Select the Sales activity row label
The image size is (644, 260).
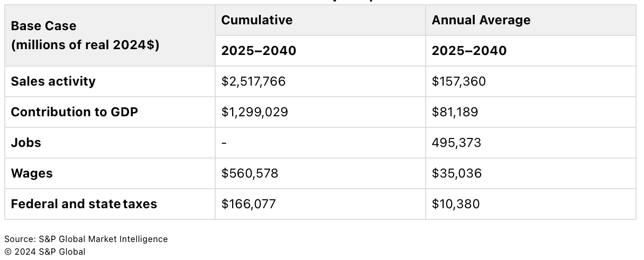53,81
